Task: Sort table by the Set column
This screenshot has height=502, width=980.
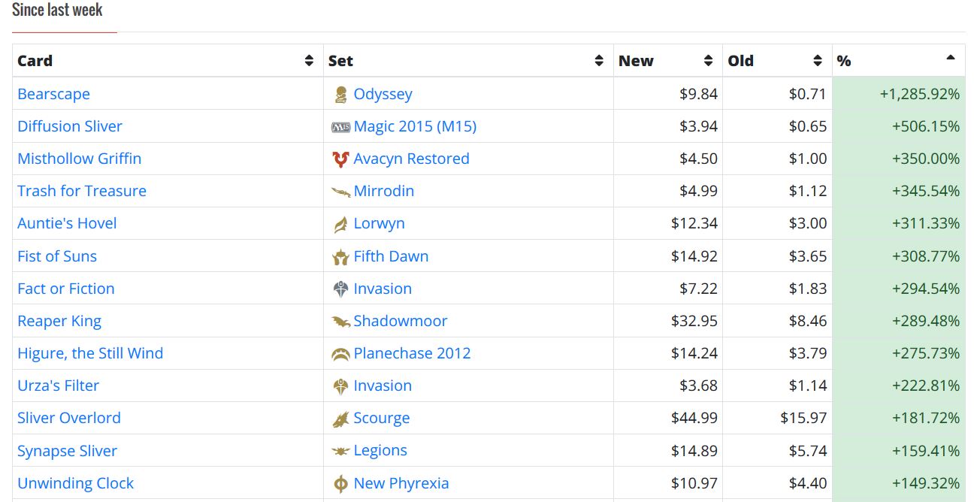Action: tap(599, 61)
